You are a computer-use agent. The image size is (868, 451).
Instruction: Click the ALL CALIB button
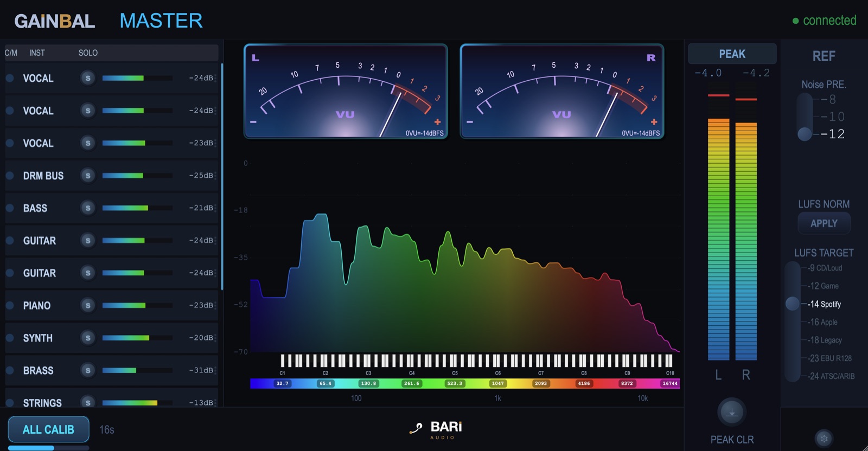coord(48,430)
